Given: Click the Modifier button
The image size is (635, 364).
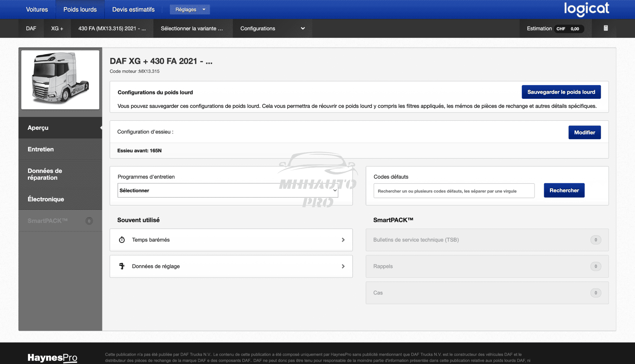Looking at the screenshot, I should click(584, 132).
